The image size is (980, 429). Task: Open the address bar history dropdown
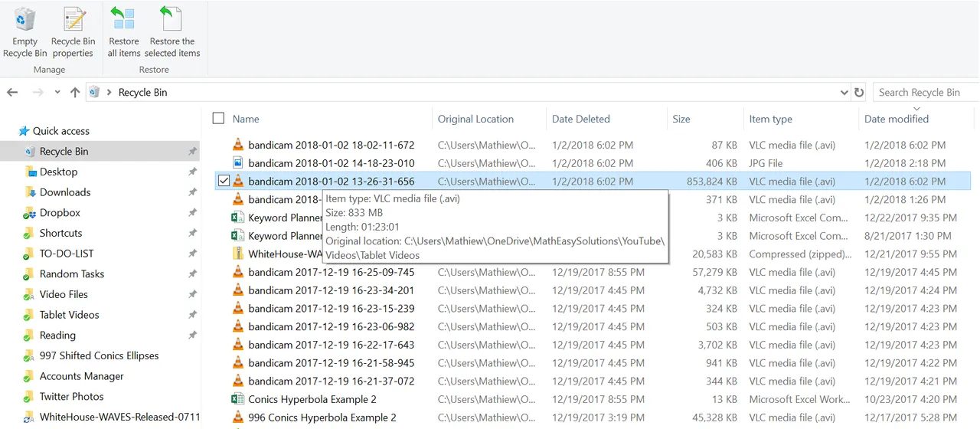(844, 93)
